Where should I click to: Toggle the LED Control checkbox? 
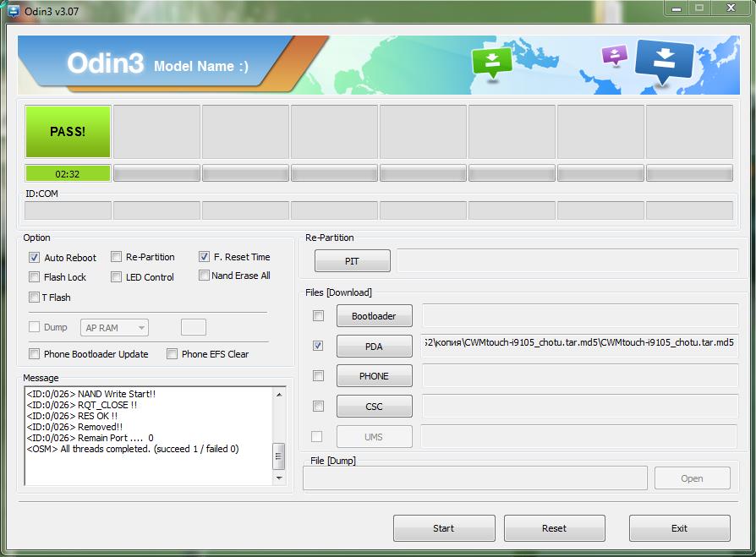(116, 277)
